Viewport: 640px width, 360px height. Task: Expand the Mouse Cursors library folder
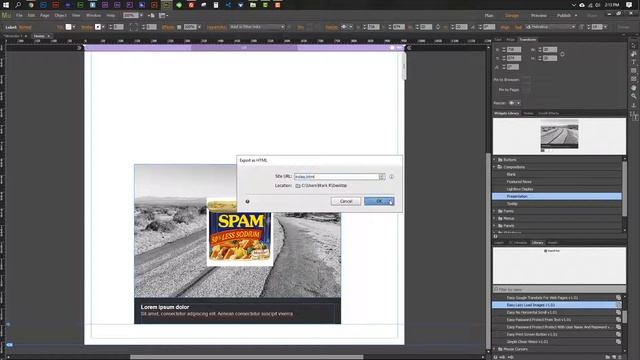click(x=494, y=349)
